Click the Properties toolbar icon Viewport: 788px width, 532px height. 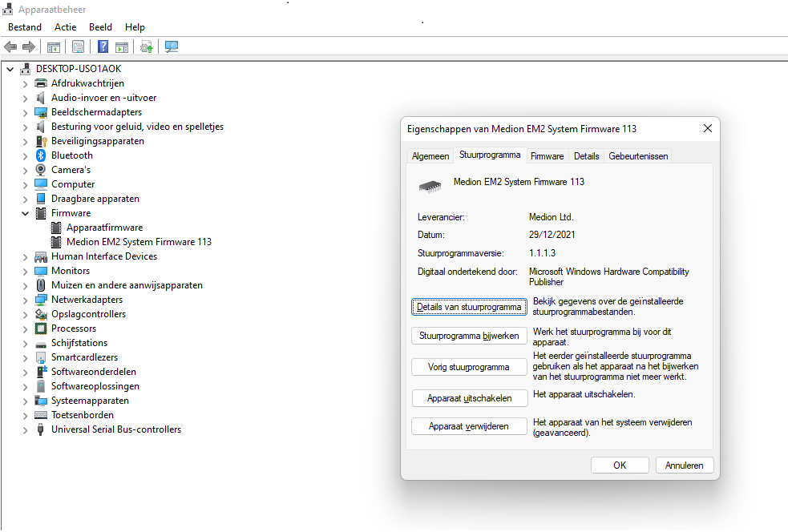click(x=79, y=47)
